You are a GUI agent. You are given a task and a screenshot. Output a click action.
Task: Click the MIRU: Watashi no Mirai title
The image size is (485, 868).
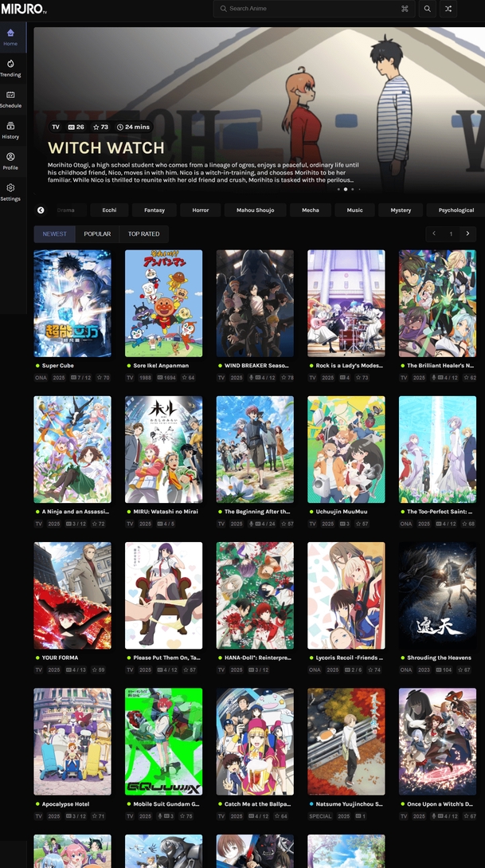pos(166,512)
